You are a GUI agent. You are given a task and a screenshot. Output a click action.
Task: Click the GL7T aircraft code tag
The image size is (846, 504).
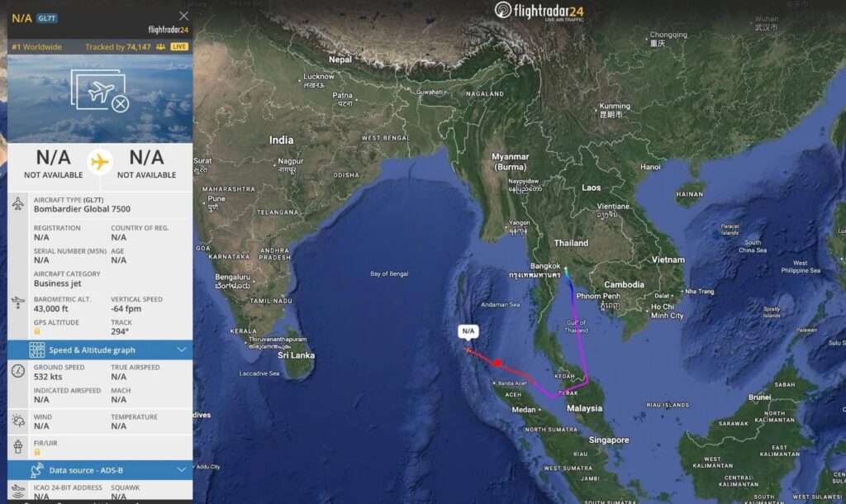[x=47, y=18]
